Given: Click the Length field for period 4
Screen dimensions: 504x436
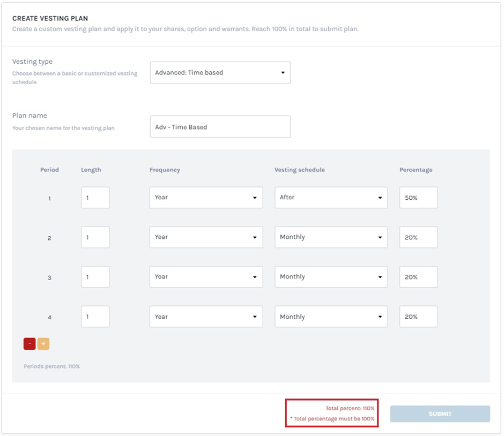Looking at the screenshot, I should 95,317.
